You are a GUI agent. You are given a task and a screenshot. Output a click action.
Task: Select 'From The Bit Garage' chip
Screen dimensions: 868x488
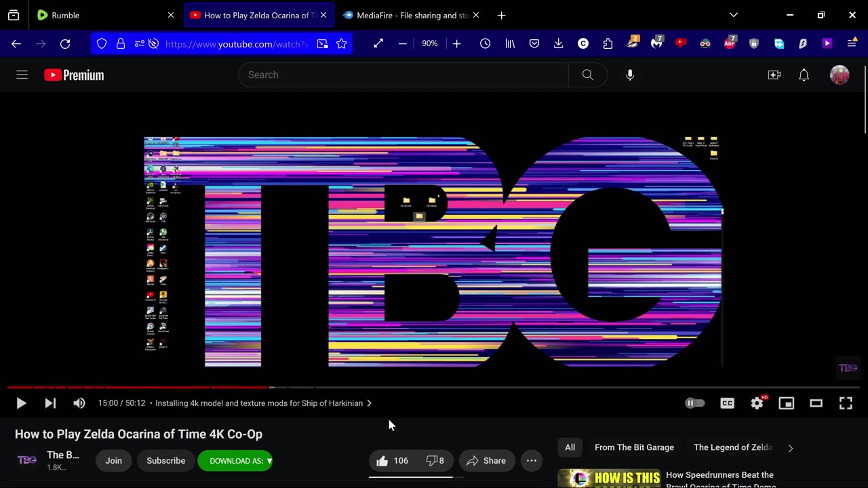[x=634, y=447]
